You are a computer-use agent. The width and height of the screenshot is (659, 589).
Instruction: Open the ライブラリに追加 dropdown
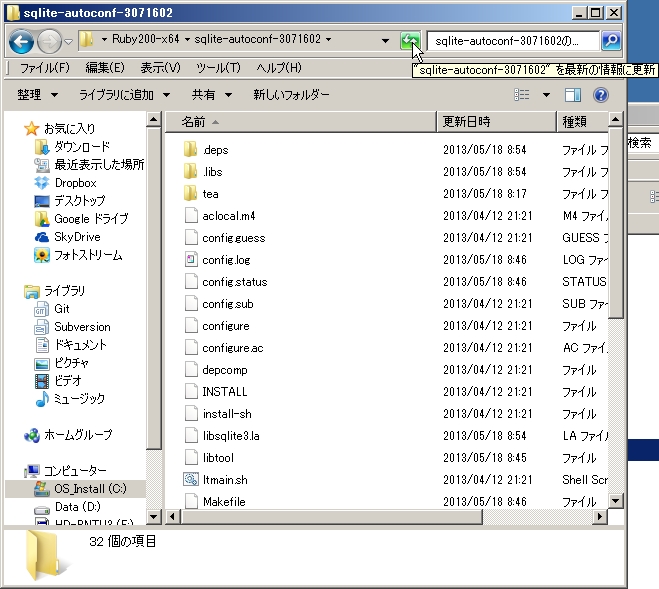pos(124,95)
